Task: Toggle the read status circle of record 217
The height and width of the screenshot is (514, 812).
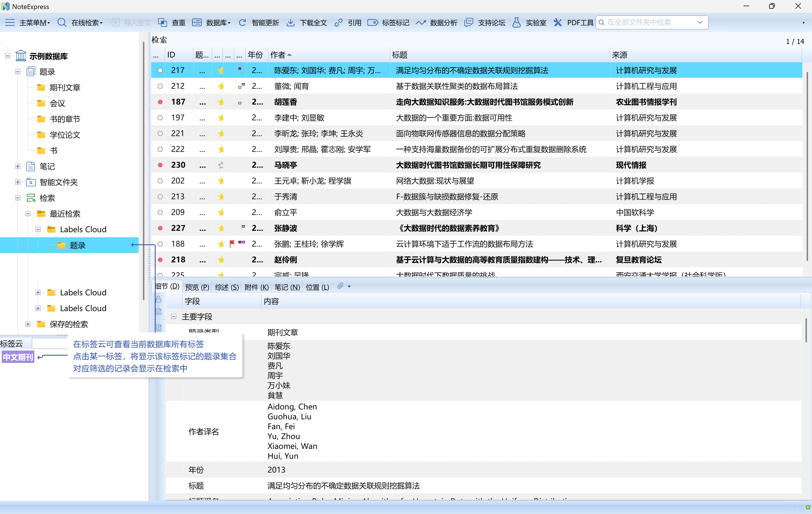Action: pyautogui.click(x=160, y=70)
